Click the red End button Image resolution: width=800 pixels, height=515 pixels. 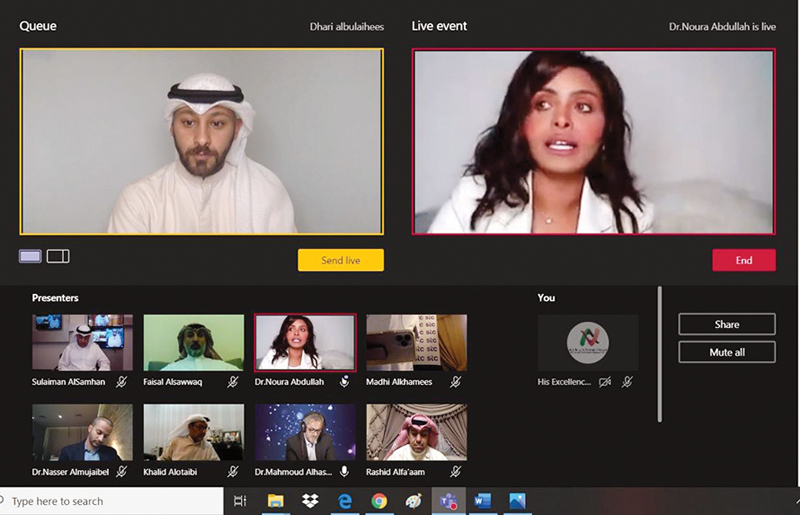click(x=744, y=260)
